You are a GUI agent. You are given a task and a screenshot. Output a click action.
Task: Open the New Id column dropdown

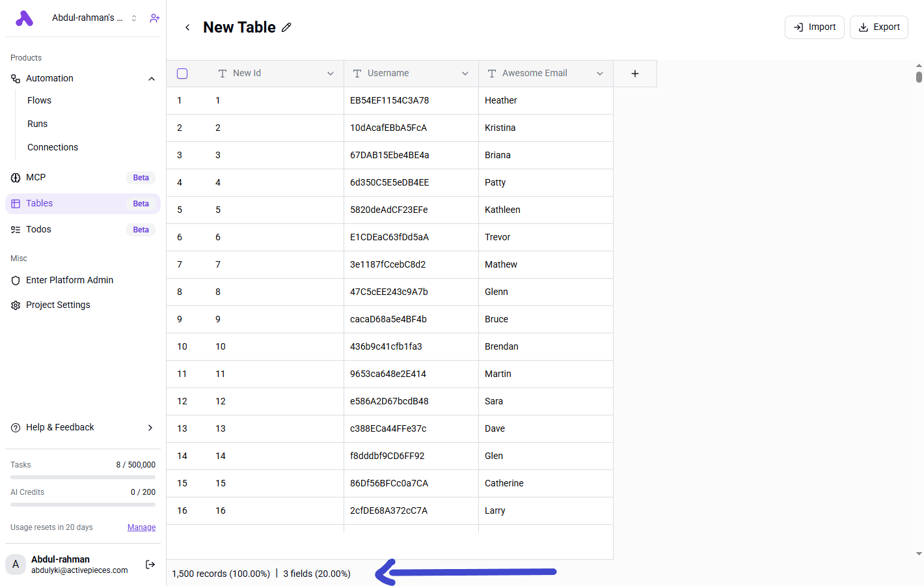[x=331, y=74]
